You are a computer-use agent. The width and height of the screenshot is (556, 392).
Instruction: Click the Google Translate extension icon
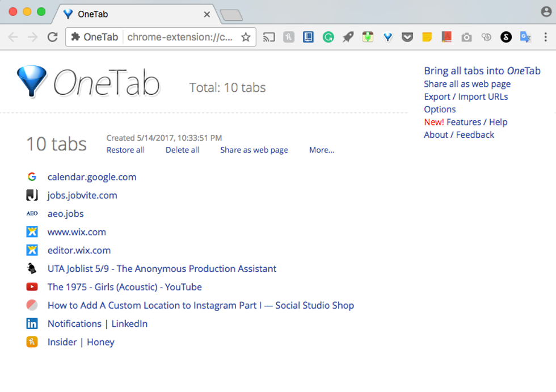coord(526,37)
